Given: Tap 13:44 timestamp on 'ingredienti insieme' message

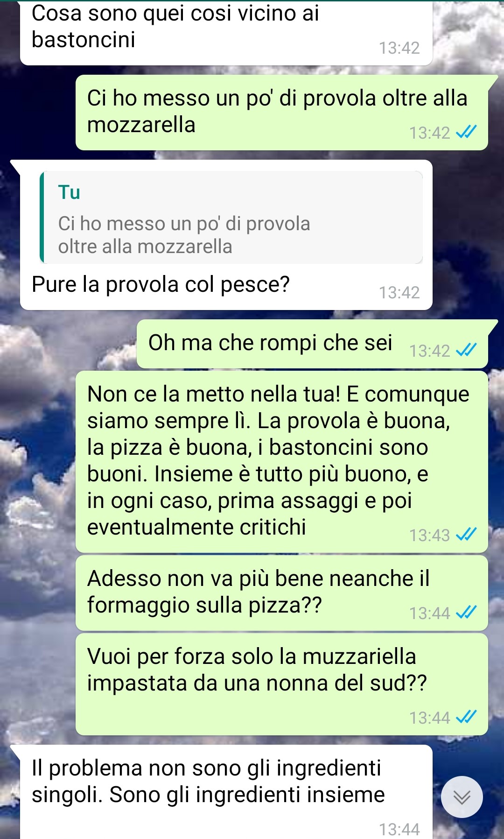Looking at the screenshot, I should [x=399, y=829].
